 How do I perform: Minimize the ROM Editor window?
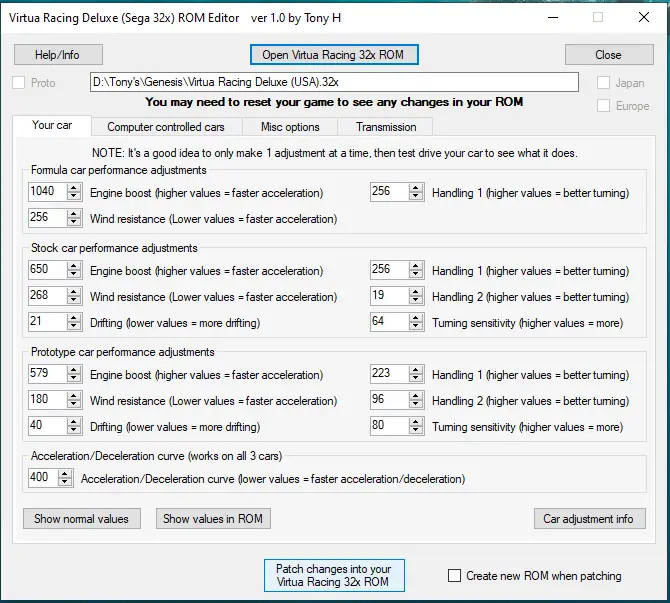(x=553, y=18)
